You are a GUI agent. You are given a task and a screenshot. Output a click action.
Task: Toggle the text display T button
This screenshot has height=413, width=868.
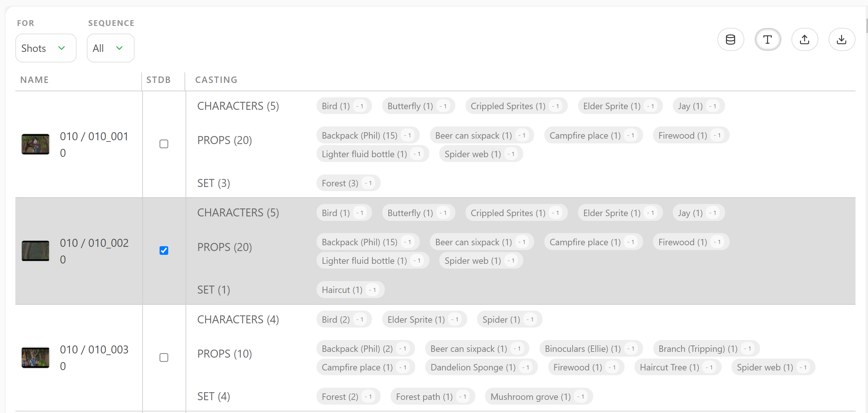point(767,40)
